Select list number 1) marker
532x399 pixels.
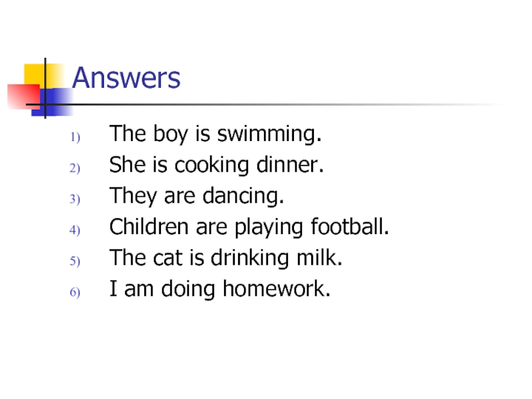[75, 138]
